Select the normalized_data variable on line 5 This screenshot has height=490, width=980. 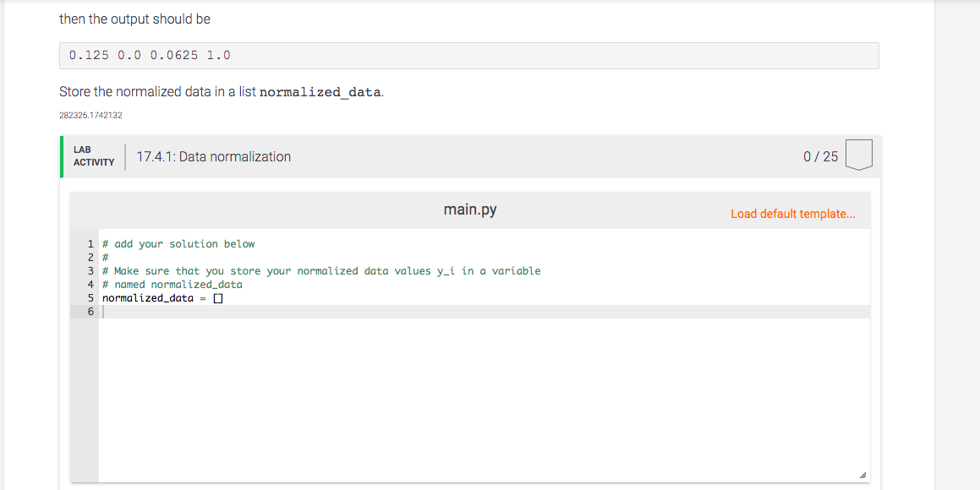point(148,297)
